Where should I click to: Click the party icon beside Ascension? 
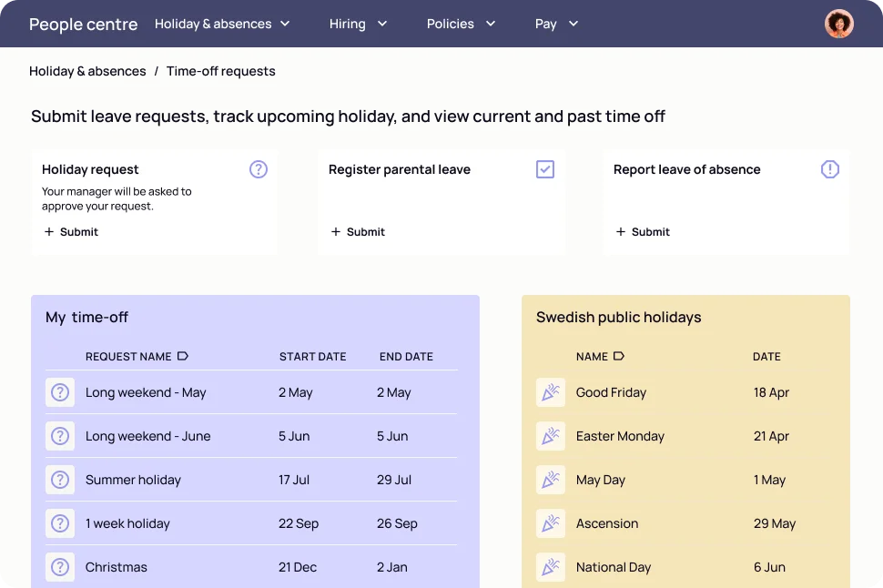coord(550,523)
